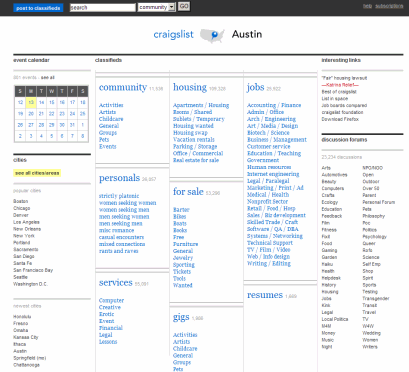
Task: Open the Travel discussion forum
Action: (369, 312)
